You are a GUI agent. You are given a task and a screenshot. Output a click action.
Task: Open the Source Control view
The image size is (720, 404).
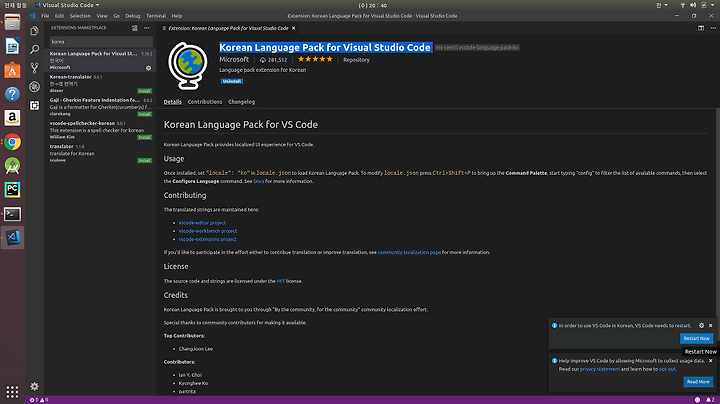pos(34,68)
